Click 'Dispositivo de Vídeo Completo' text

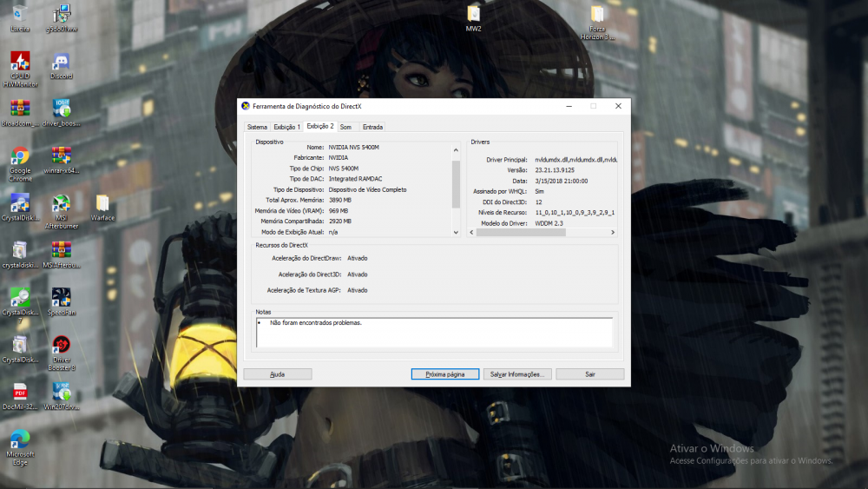coord(367,189)
